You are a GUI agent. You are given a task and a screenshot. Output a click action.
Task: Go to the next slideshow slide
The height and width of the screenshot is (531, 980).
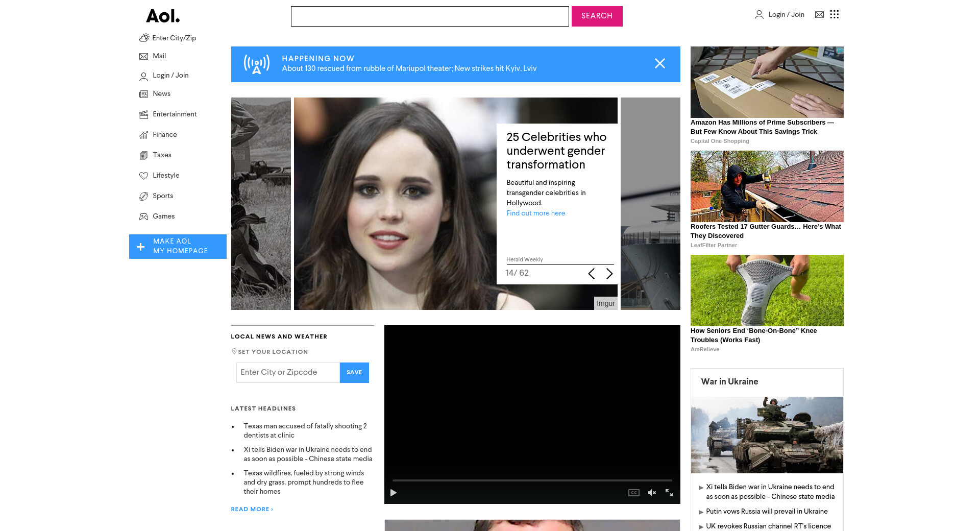[x=609, y=274]
